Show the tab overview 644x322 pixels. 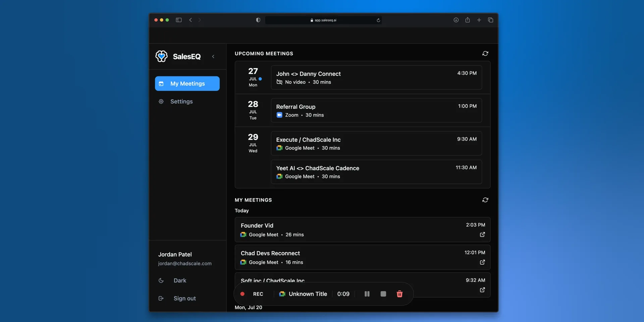pos(490,20)
